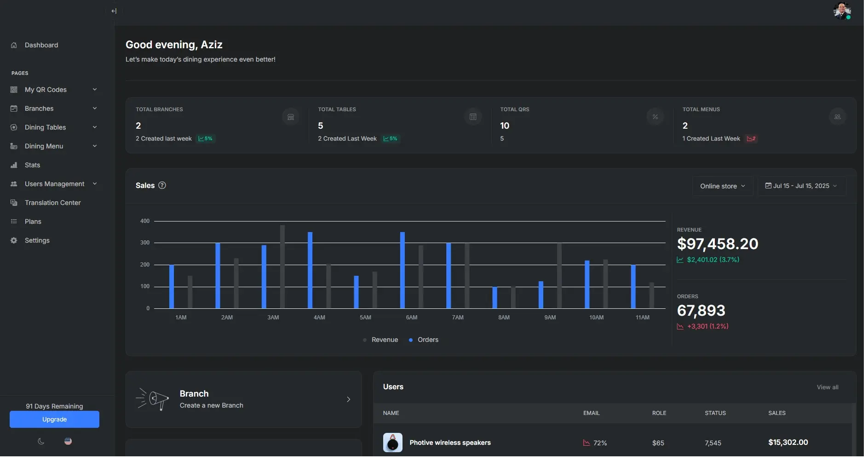Click the blue Upgrade button

click(x=54, y=420)
